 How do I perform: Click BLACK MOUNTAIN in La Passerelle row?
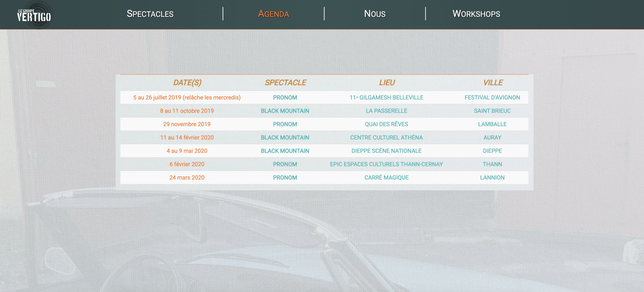point(285,111)
